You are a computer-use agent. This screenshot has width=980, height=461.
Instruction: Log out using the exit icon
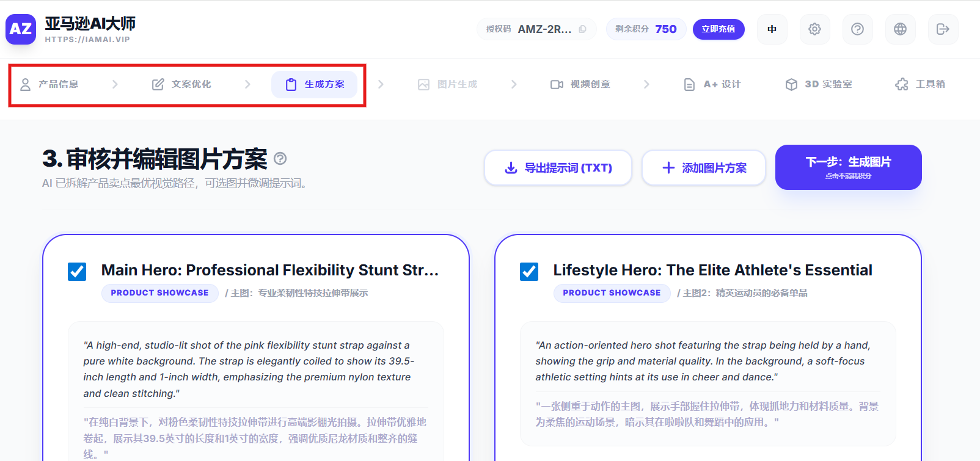[x=943, y=29]
